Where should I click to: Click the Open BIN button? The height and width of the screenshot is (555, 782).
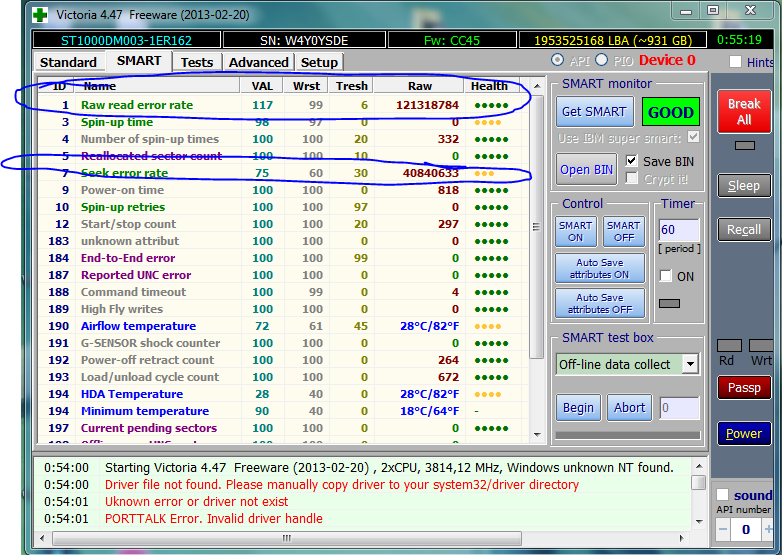588,169
